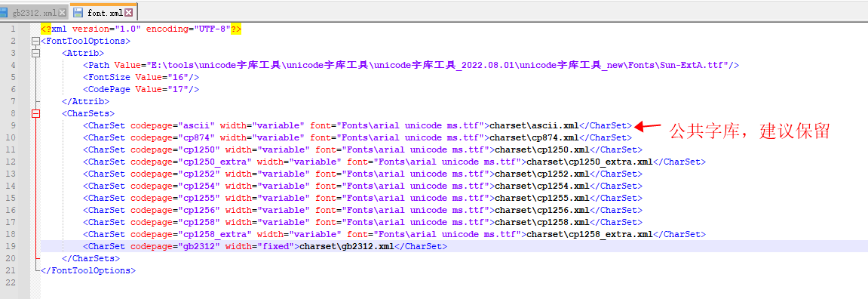Click the xml version declaration line

tap(141, 29)
